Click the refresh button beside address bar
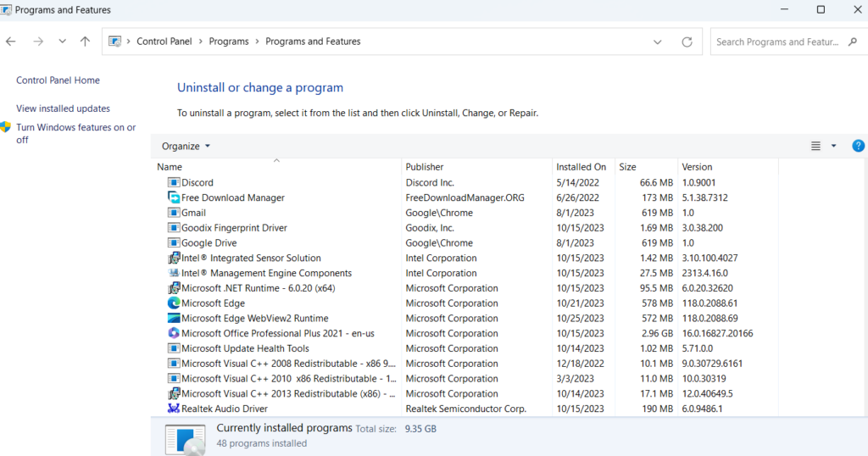Image resolution: width=868 pixels, height=456 pixels. (x=687, y=42)
